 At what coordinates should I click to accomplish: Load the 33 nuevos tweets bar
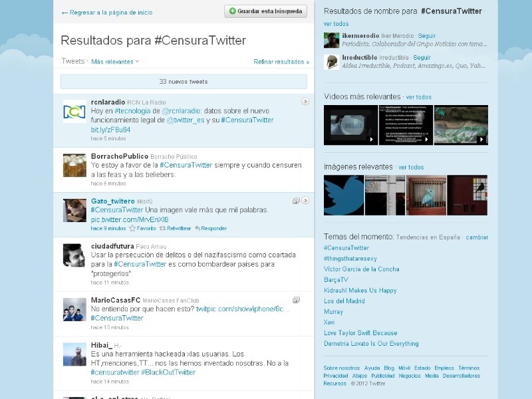click(184, 81)
